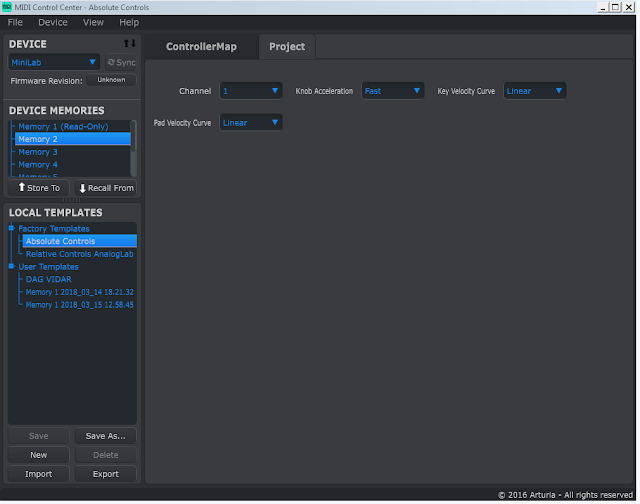The image size is (640, 504).
Task: Maximize the MIDI Control Center window
Action: (616, 7)
